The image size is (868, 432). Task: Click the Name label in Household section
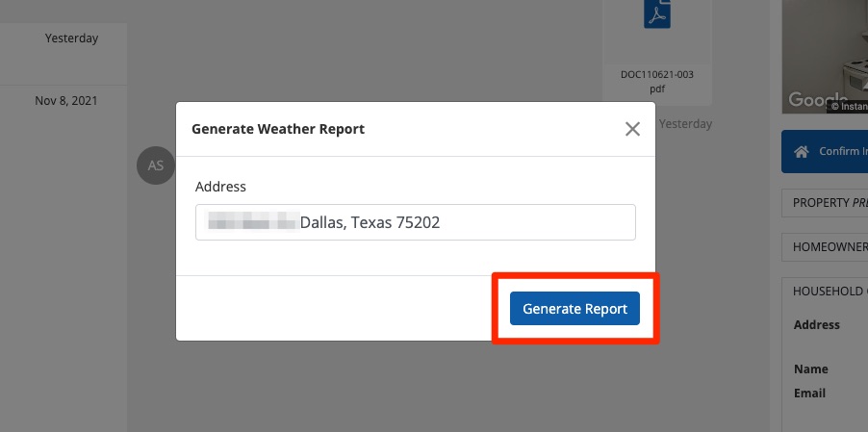click(810, 369)
